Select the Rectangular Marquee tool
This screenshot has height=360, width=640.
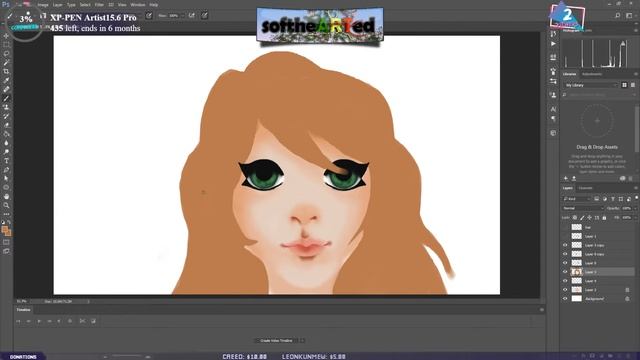tap(6, 45)
